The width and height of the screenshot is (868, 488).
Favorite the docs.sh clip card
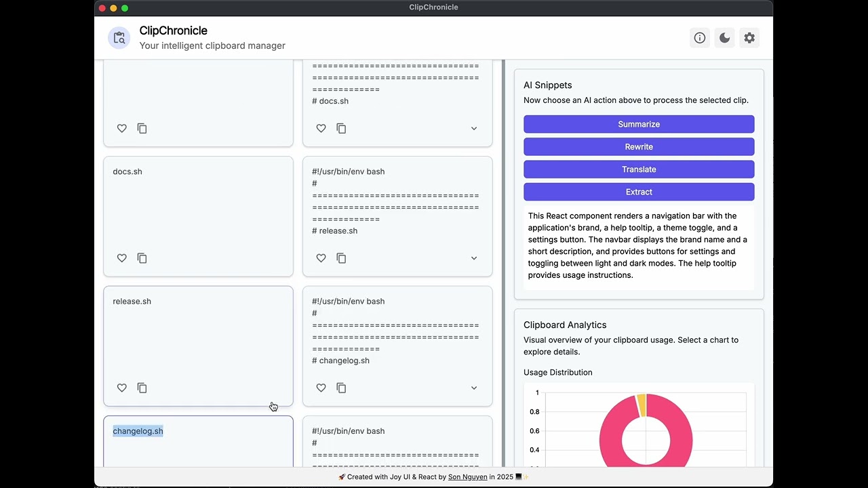coord(122,258)
